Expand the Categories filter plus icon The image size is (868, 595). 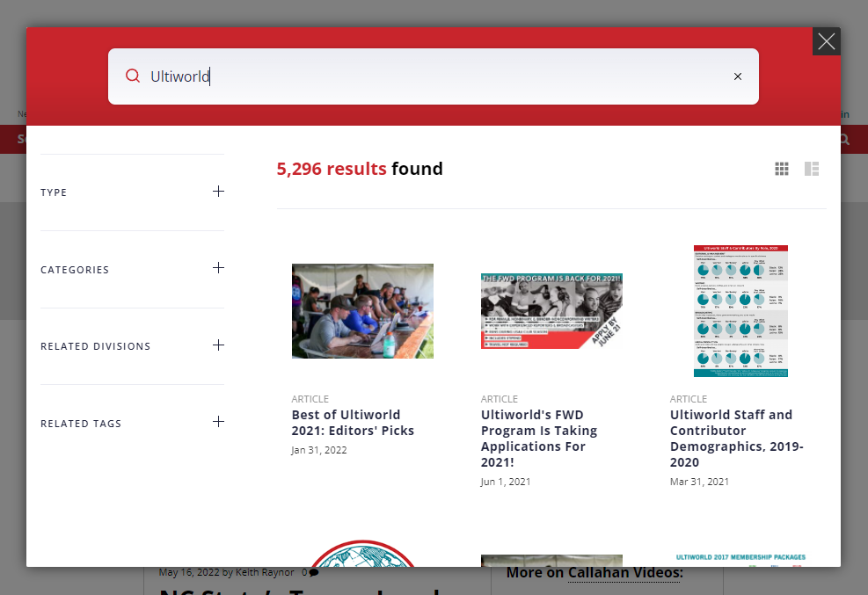pos(219,268)
